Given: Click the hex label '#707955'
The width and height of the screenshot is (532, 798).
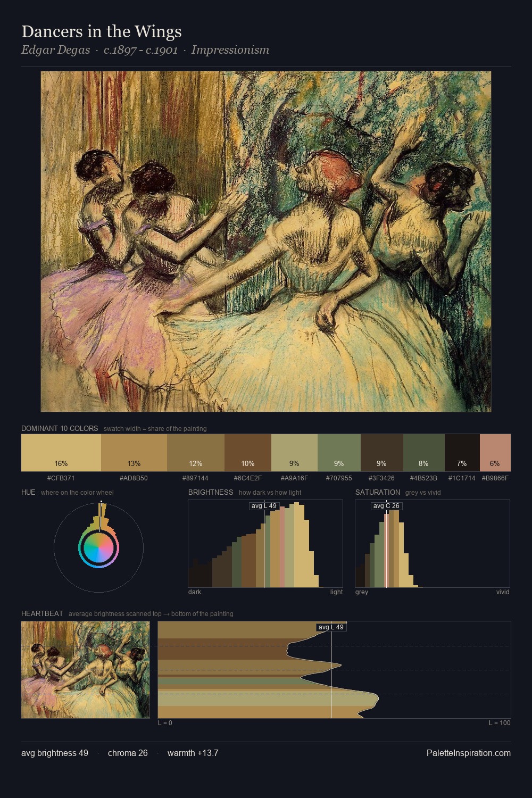Looking at the screenshot, I should (x=339, y=478).
